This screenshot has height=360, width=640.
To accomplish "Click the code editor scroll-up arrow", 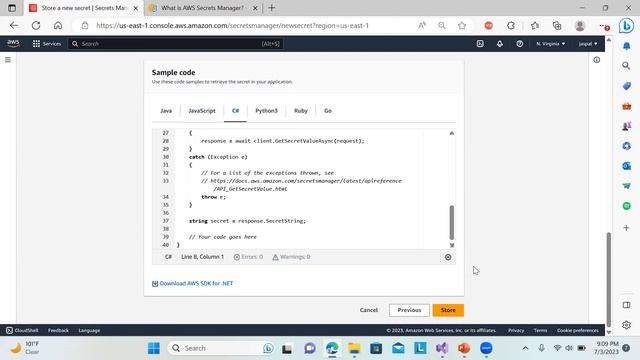I will [451, 133].
